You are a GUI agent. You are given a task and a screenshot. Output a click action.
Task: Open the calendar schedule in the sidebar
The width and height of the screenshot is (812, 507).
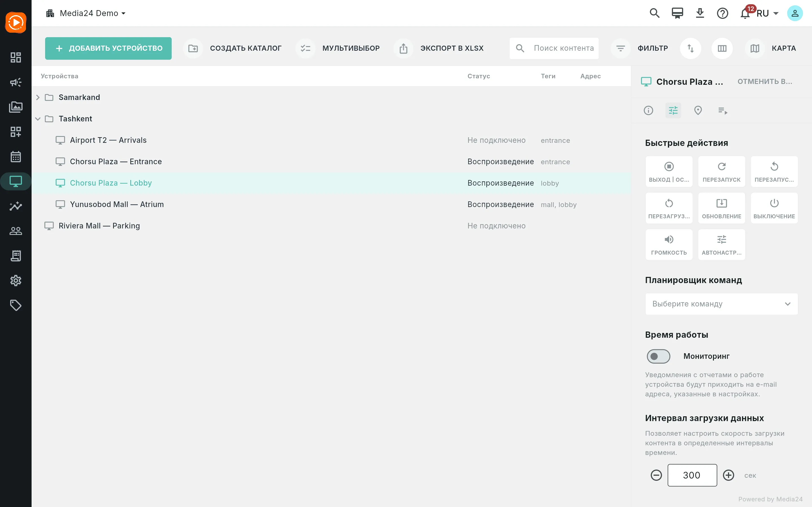(x=16, y=157)
